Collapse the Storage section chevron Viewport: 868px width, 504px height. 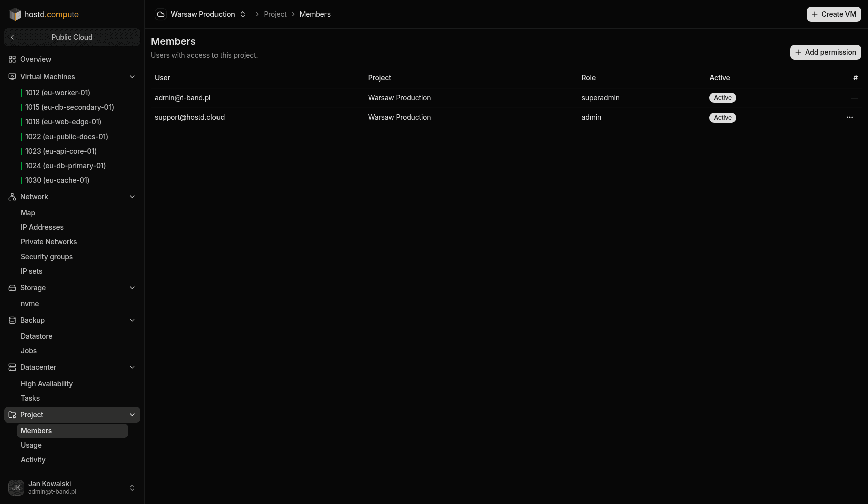(132, 288)
